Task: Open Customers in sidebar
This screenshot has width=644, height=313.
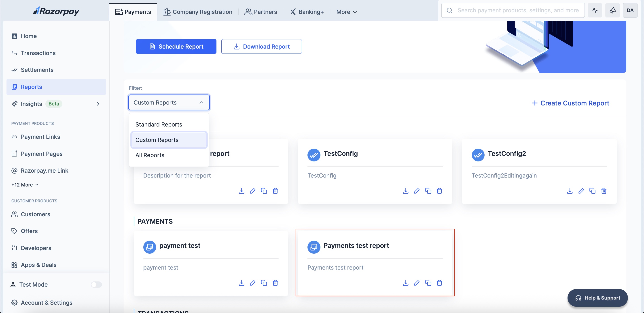Action: point(56,214)
